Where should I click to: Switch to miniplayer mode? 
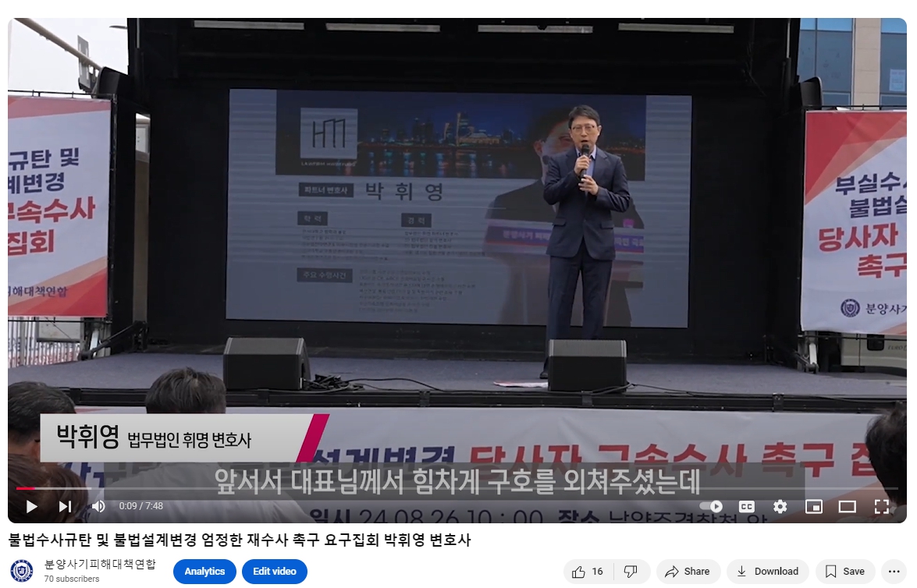tap(813, 506)
